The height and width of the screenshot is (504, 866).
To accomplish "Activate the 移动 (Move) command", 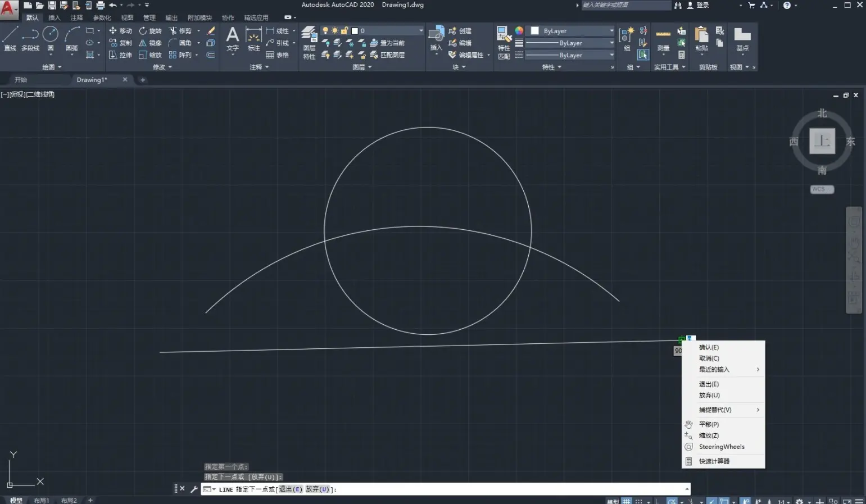I will [x=124, y=30].
